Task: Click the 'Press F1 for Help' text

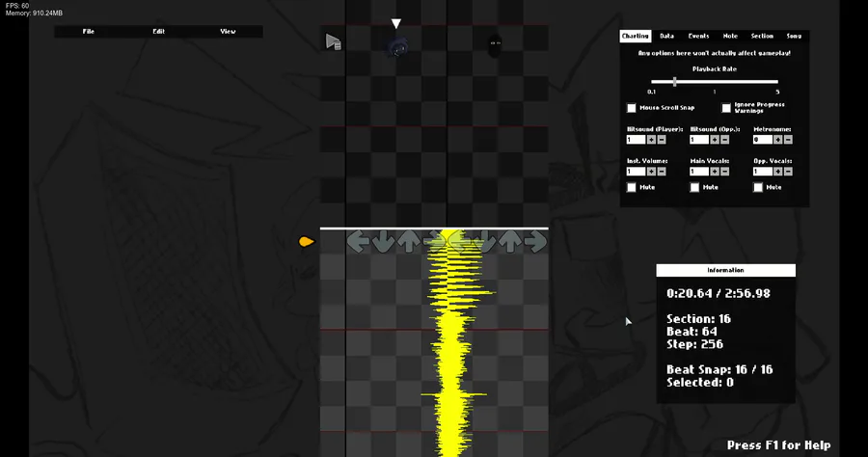Action: click(778, 445)
